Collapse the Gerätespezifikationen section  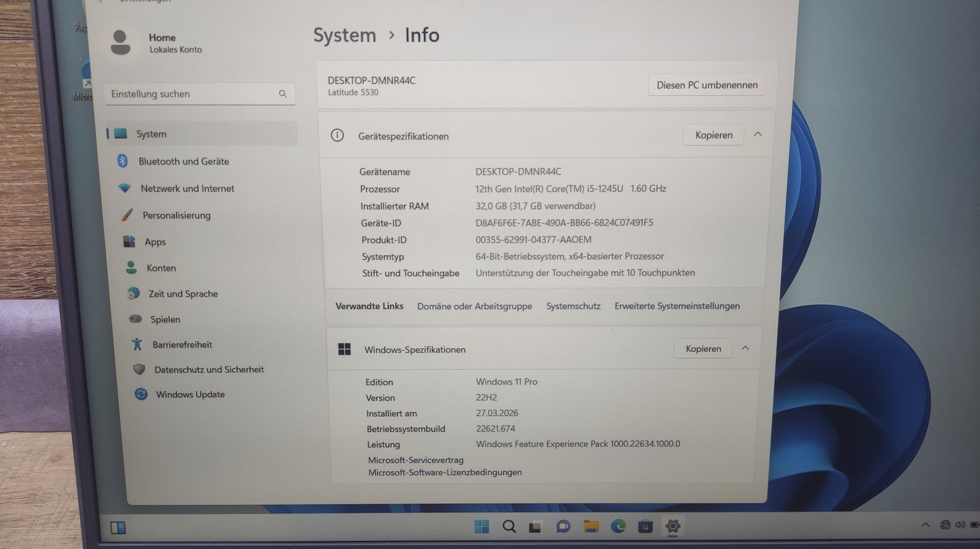[758, 134]
